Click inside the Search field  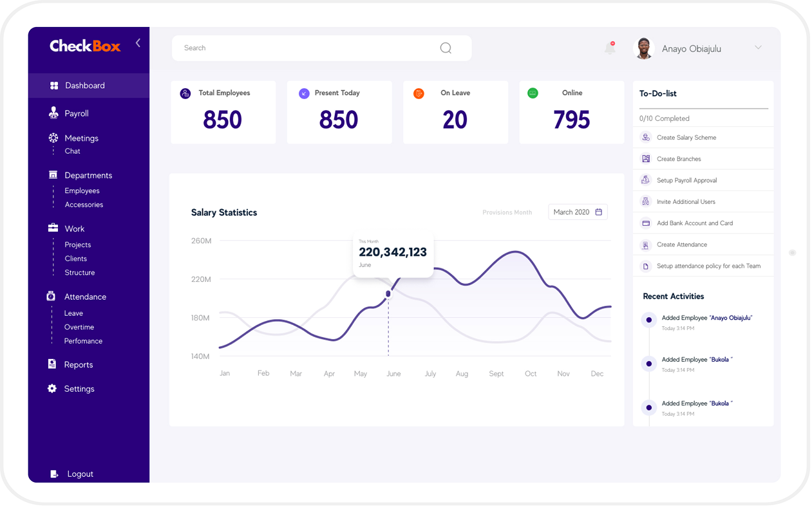point(303,48)
